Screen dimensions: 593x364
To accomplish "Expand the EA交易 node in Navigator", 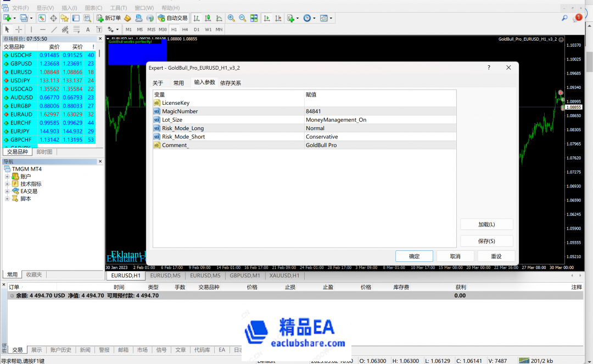I will tap(7, 191).
